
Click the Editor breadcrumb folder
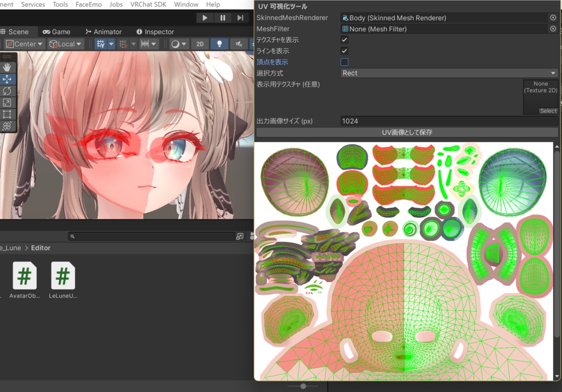pos(41,248)
